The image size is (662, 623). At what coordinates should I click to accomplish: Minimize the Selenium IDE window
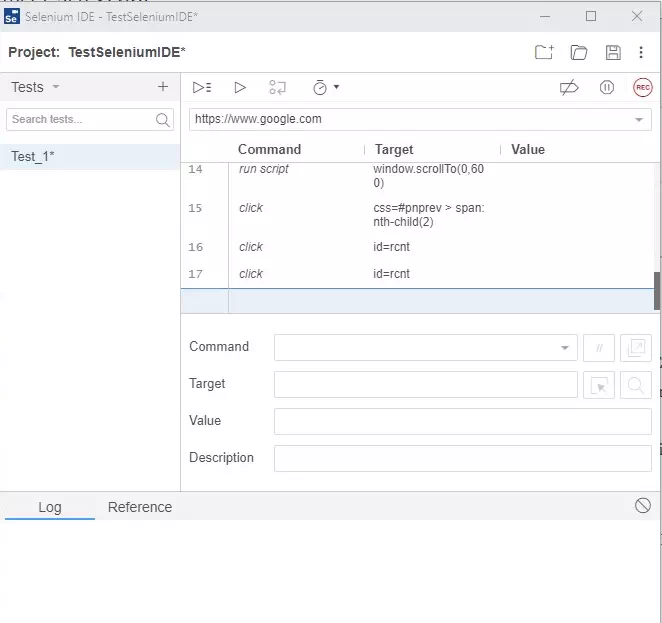[x=545, y=16]
